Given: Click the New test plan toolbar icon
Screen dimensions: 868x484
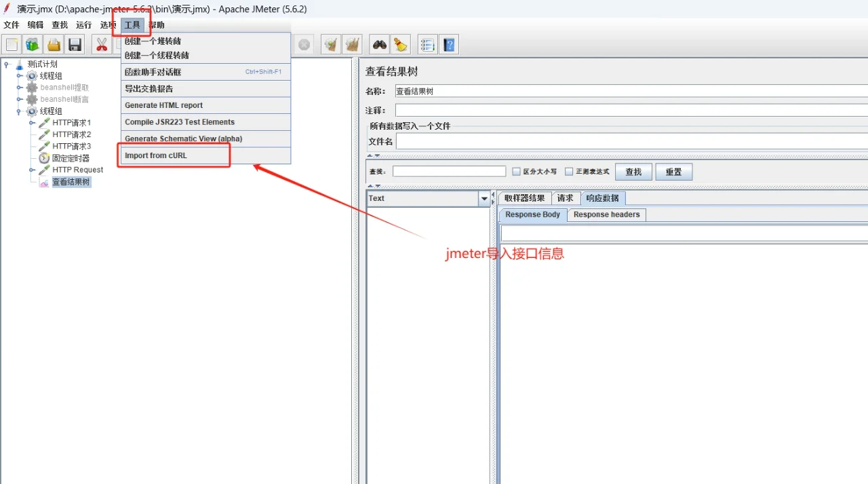Looking at the screenshot, I should (x=12, y=45).
